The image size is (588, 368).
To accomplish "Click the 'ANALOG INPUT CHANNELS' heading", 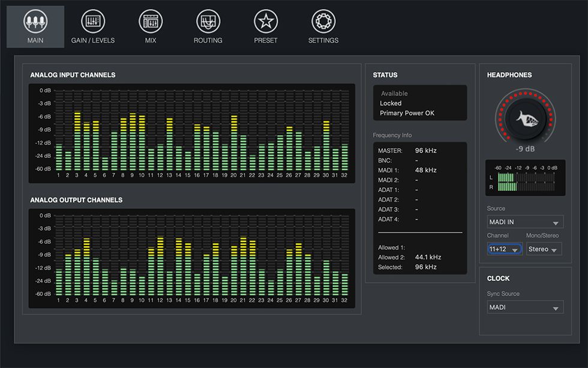I will [x=73, y=75].
